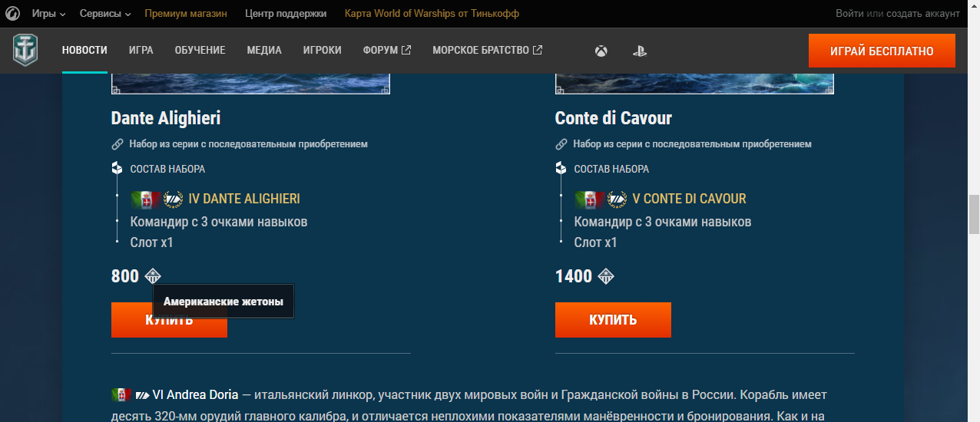
Task: Click the Conte di Cavour ship image
Action: (x=694, y=84)
